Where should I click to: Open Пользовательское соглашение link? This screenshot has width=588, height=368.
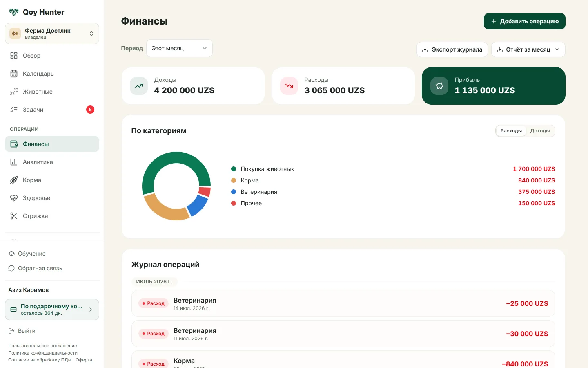(x=42, y=346)
